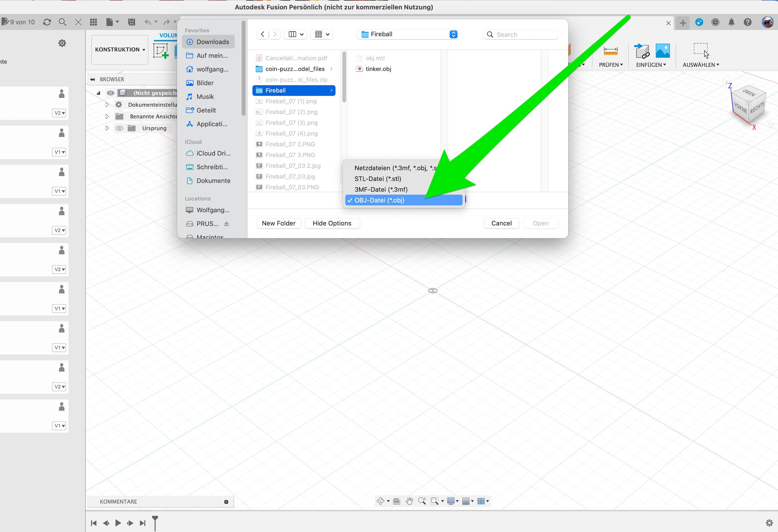Change column view mode in file dialog
Image resolution: width=778 pixels, height=532 pixels.
(295, 34)
